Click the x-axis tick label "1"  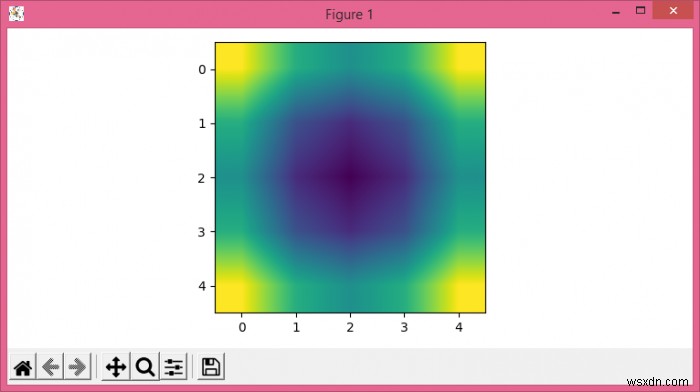pyautogui.click(x=296, y=328)
